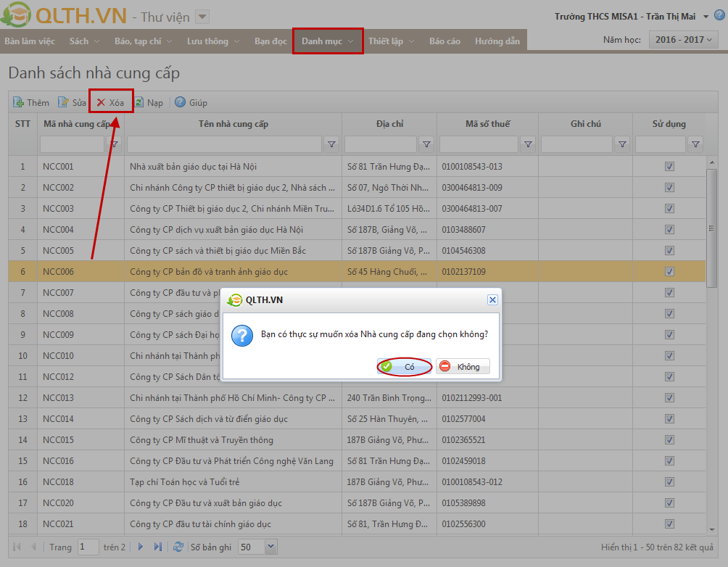Click the Trang page number field

point(88,547)
